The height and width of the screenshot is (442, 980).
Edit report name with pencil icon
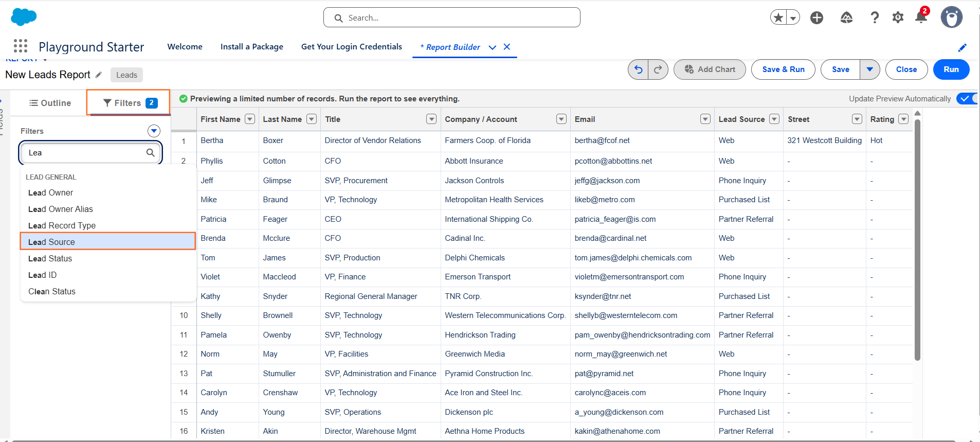(x=99, y=75)
